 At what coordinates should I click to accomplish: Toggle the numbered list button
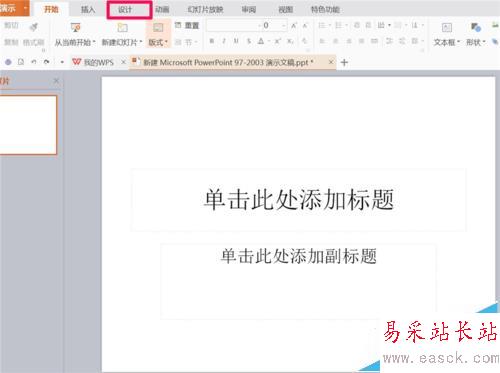point(339,25)
